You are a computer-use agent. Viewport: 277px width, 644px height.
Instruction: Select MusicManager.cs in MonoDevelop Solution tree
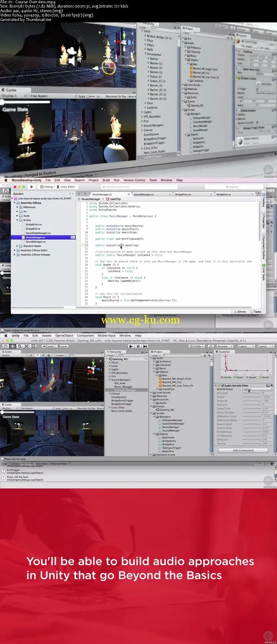(x=35, y=237)
